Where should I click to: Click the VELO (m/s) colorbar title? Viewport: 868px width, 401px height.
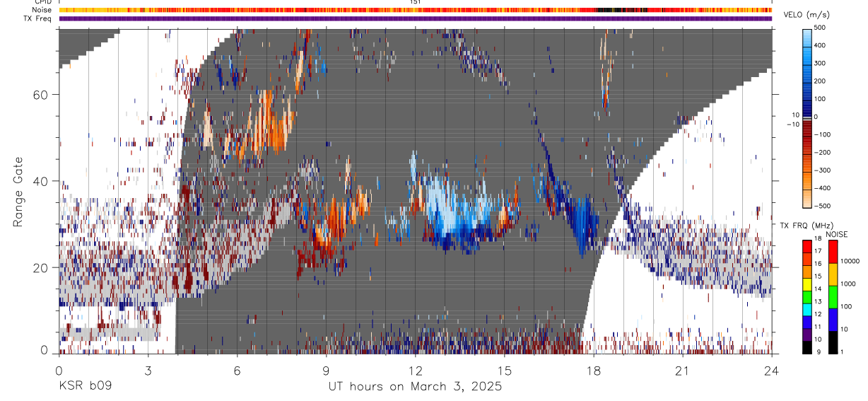coord(805,16)
